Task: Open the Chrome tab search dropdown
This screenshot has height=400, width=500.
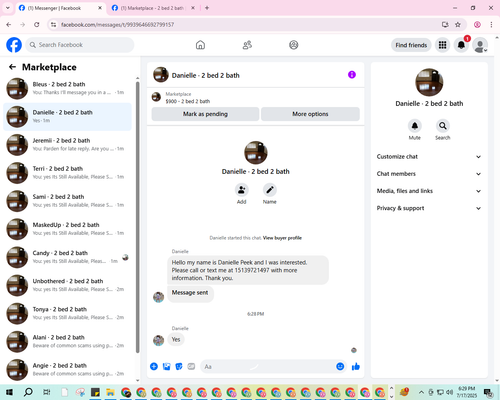Action: tap(8, 8)
